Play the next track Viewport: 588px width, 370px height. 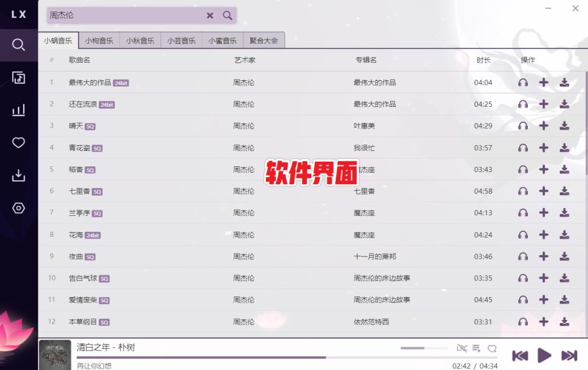click(569, 355)
